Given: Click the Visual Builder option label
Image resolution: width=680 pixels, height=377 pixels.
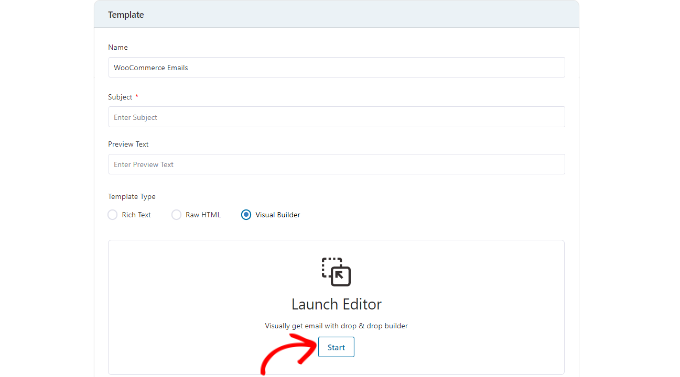Looking at the screenshot, I should coord(278,215).
